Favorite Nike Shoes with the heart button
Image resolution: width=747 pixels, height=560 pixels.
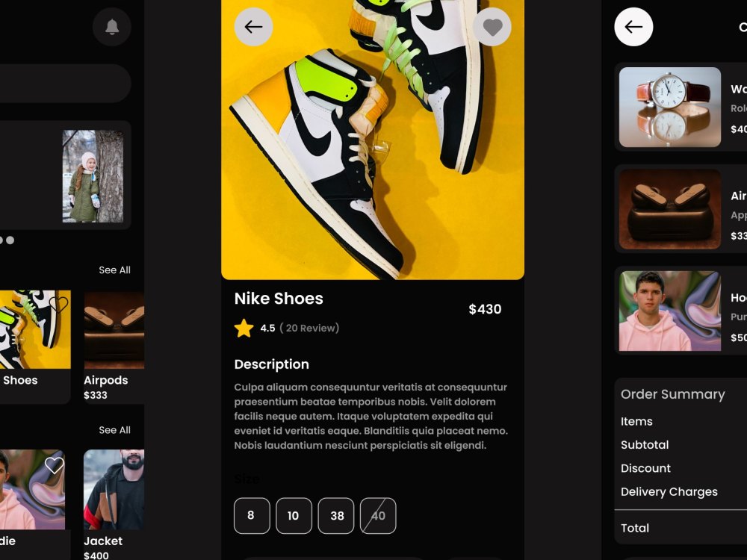(x=492, y=27)
